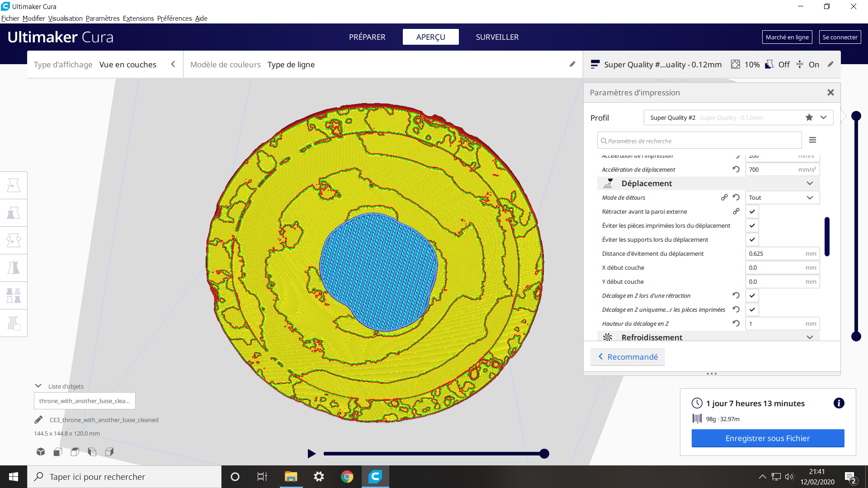Toggle Décalage en Z lors d'une rétraction
Image resolution: width=868 pixels, height=488 pixels.
752,296
